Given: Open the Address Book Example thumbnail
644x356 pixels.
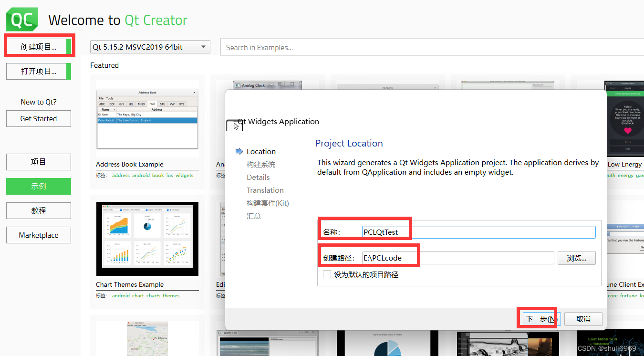Looking at the screenshot, I should click(x=147, y=119).
